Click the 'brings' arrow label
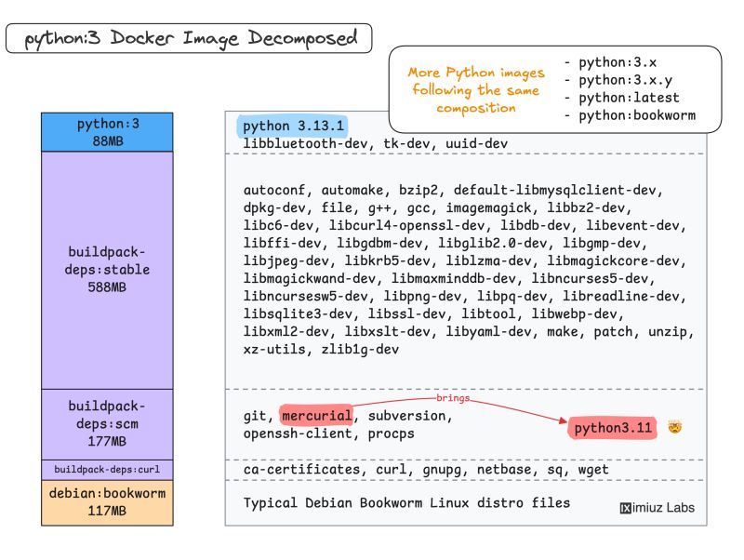The height and width of the screenshot is (560, 744). 453,398
